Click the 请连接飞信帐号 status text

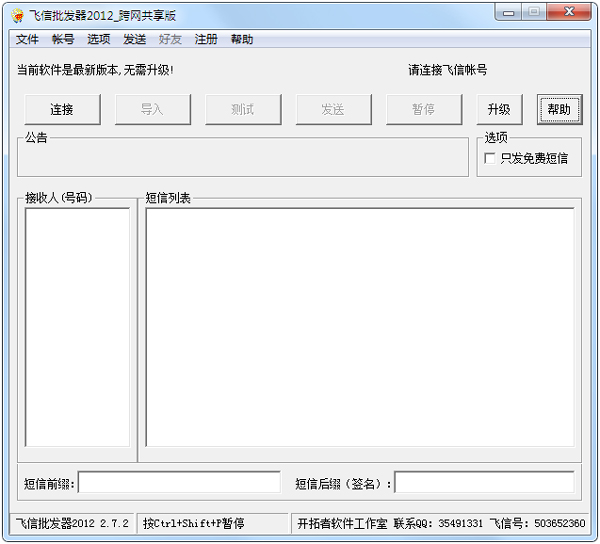click(x=447, y=70)
